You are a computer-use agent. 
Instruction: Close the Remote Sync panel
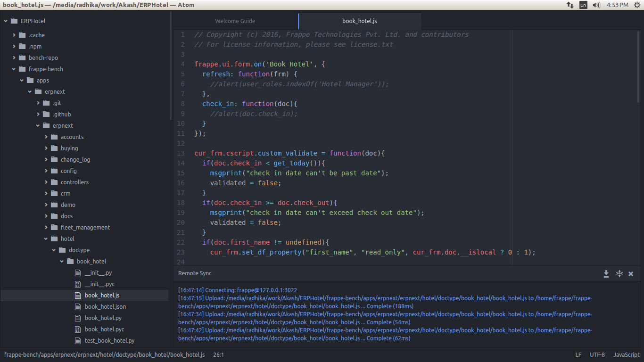pyautogui.click(x=631, y=273)
